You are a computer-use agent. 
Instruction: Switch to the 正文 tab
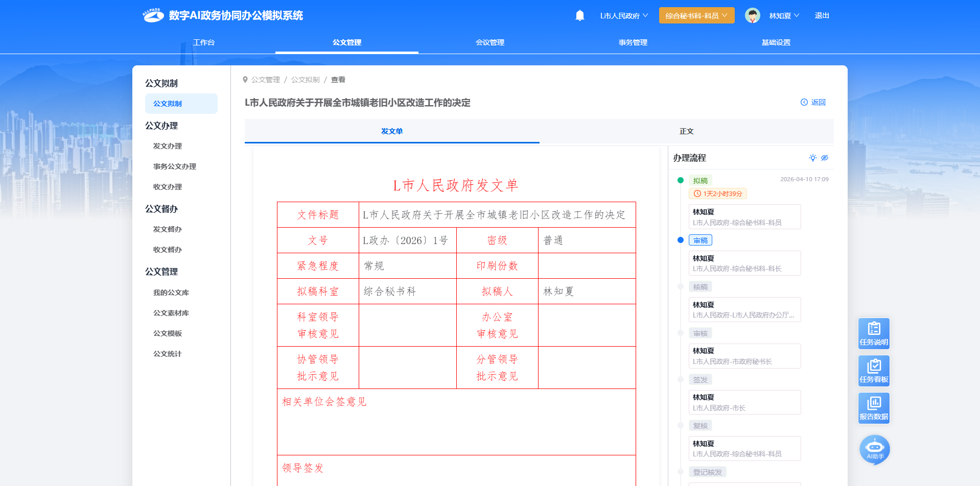pos(687,131)
